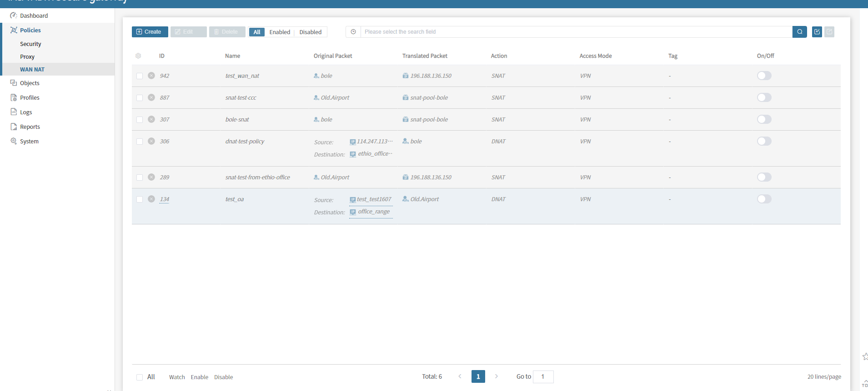Image resolution: width=868 pixels, height=391 pixels.
Task: Click the search field input
Action: (x=576, y=32)
